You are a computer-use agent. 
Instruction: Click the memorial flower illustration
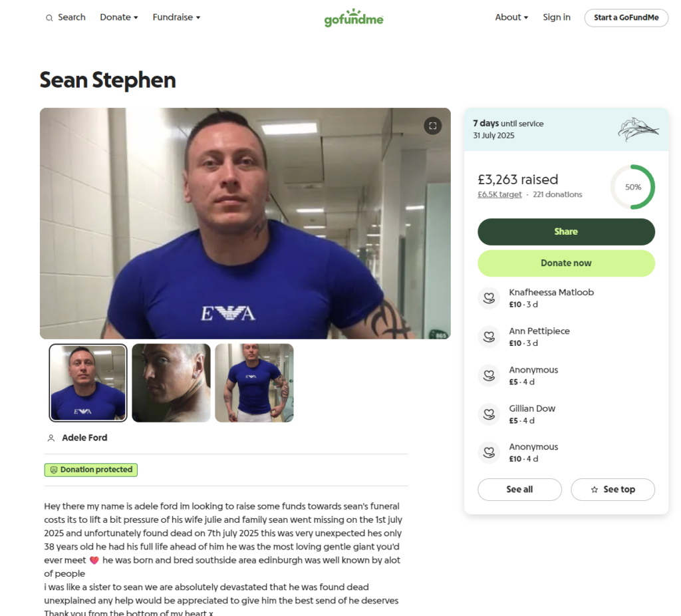coord(638,129)
